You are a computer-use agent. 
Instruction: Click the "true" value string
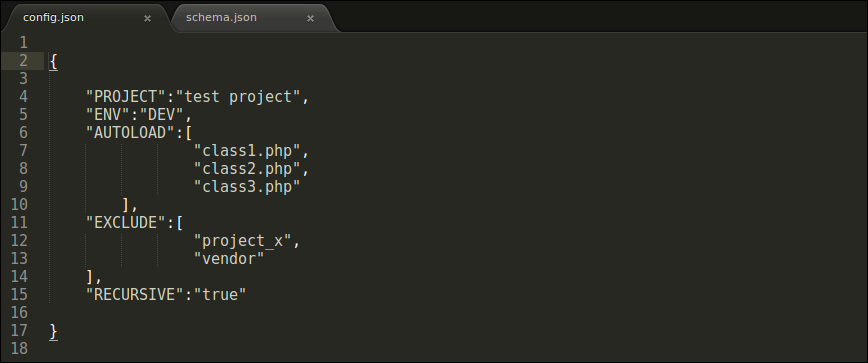click(x=220, y=294)
